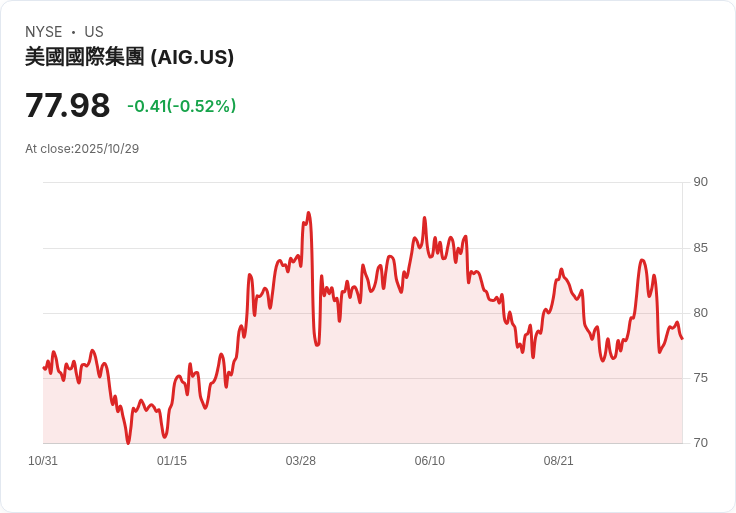Image resolution: width=736 pixels, height=513 pixels.
Task: Click the 90 y-axis label
Action: coord(700,182)
